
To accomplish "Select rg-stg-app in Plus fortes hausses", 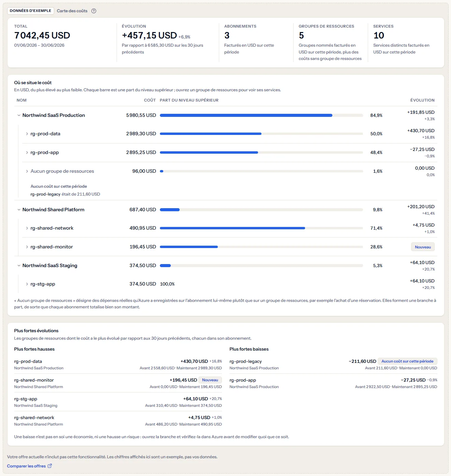I will point(26,399).
